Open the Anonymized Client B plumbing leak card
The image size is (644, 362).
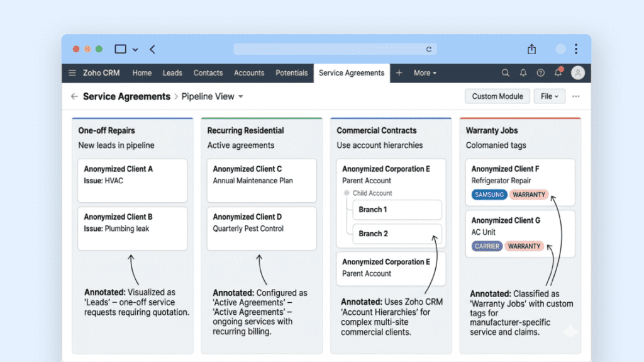132,228
